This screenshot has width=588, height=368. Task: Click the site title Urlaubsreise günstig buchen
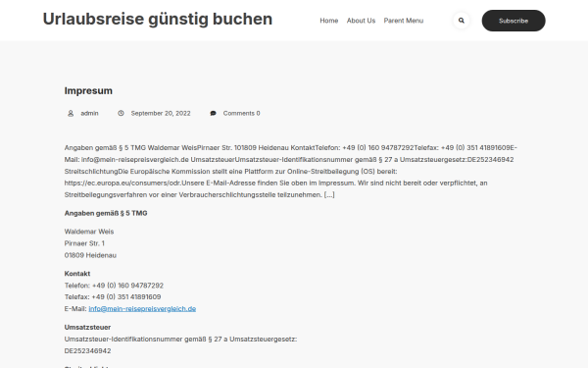point(158,20)
